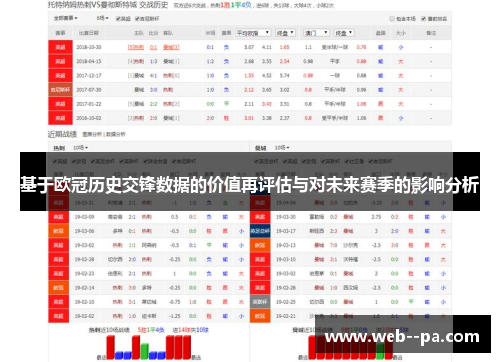The height and width of the screenshot is (362, 500).
Task: Open the 数据分析 link beside 近期战绩
Action: click(115, 134)
